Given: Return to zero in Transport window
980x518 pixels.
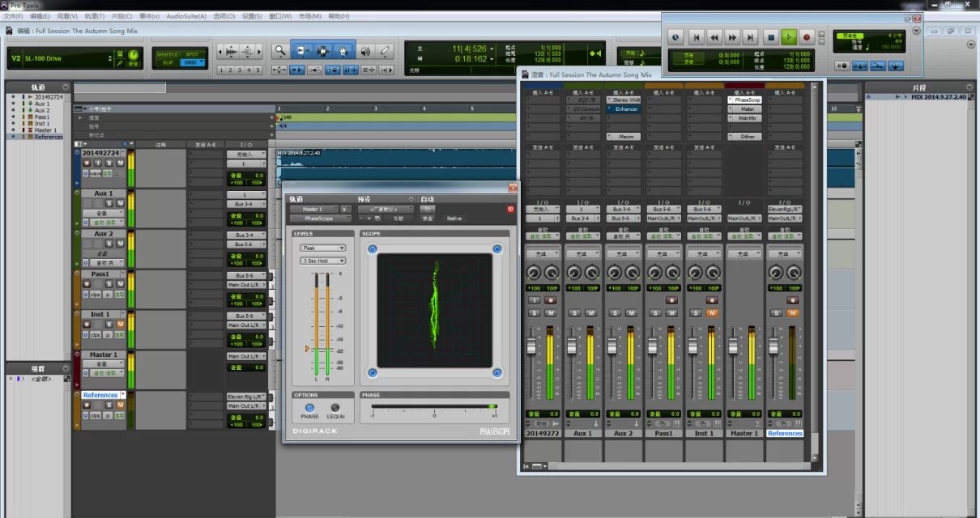Looking at the screenshot, I should 696,37.
